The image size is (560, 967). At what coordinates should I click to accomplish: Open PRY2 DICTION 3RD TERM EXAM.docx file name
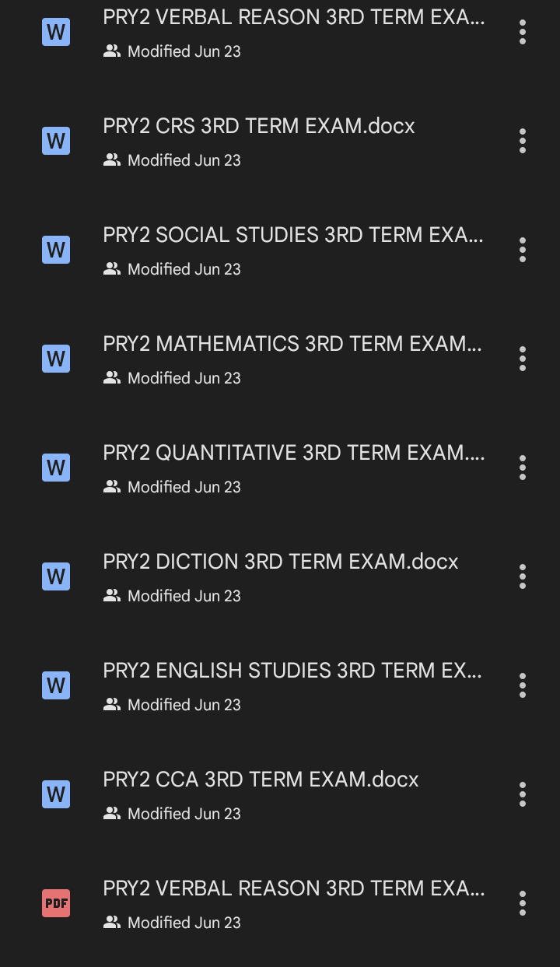pyautogui.click(x=281, y=562)
